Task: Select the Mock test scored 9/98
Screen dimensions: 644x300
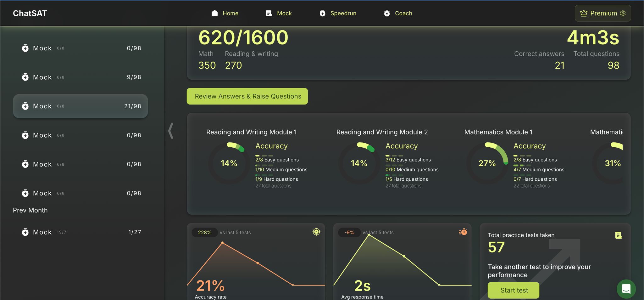Action: [80, 77]
